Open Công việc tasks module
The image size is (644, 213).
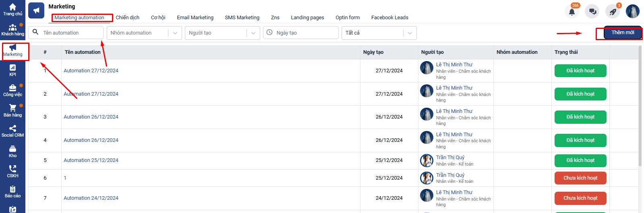point(12,90)
